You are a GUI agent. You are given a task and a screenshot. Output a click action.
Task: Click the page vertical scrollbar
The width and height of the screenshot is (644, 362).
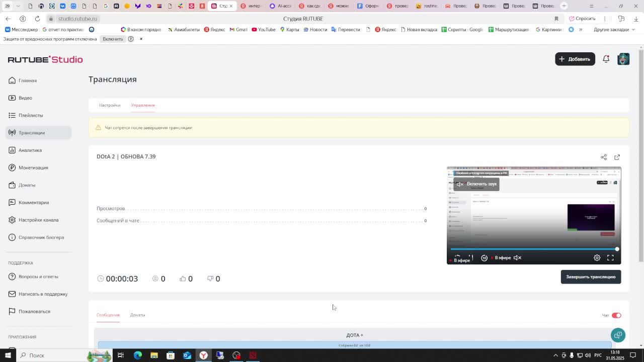641,156
